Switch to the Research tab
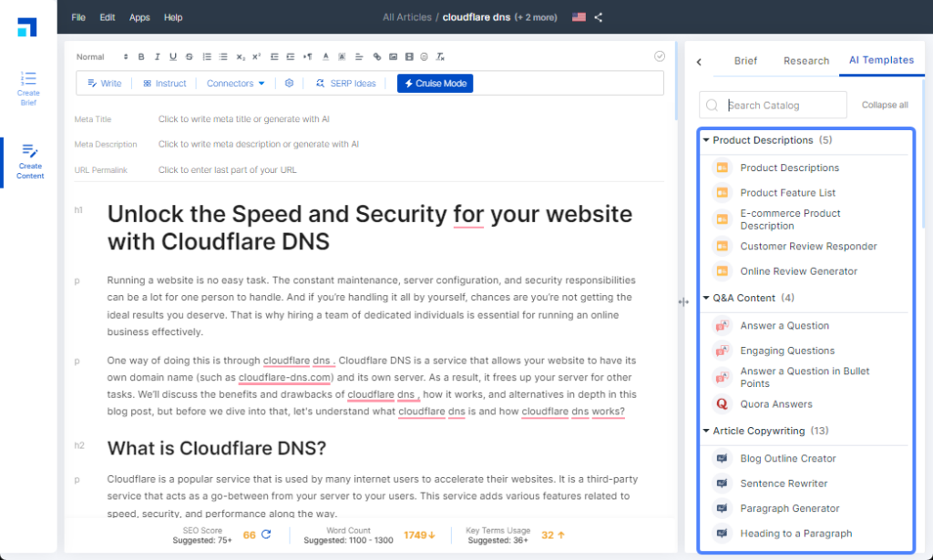Screen dimensions: 933x560 tap(806, 61)
